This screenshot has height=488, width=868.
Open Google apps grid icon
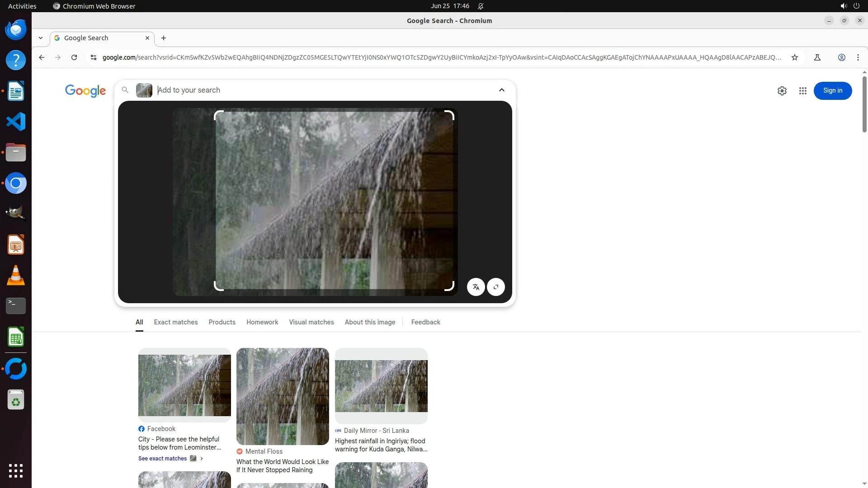click(x=802, y=91)
